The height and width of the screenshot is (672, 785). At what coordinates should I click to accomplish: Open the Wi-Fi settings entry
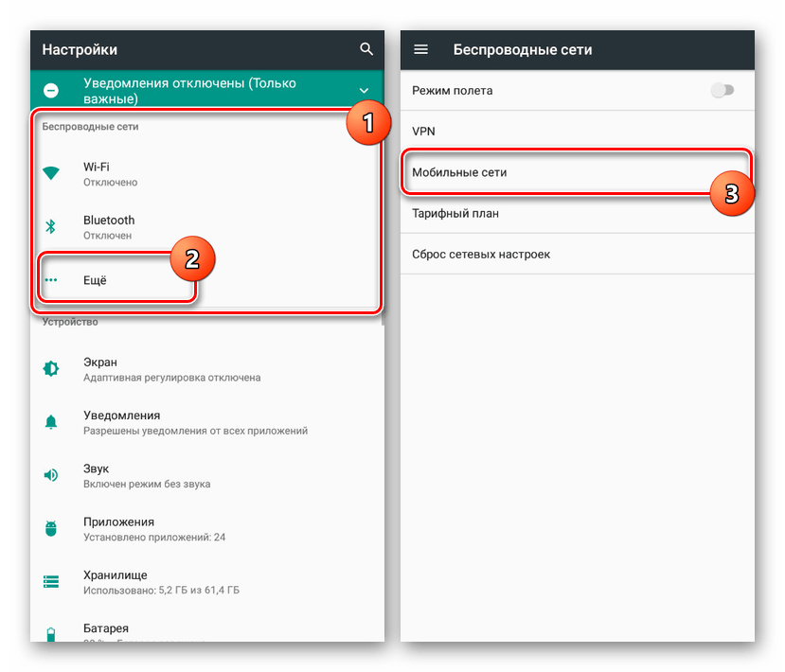coord(207,173)
